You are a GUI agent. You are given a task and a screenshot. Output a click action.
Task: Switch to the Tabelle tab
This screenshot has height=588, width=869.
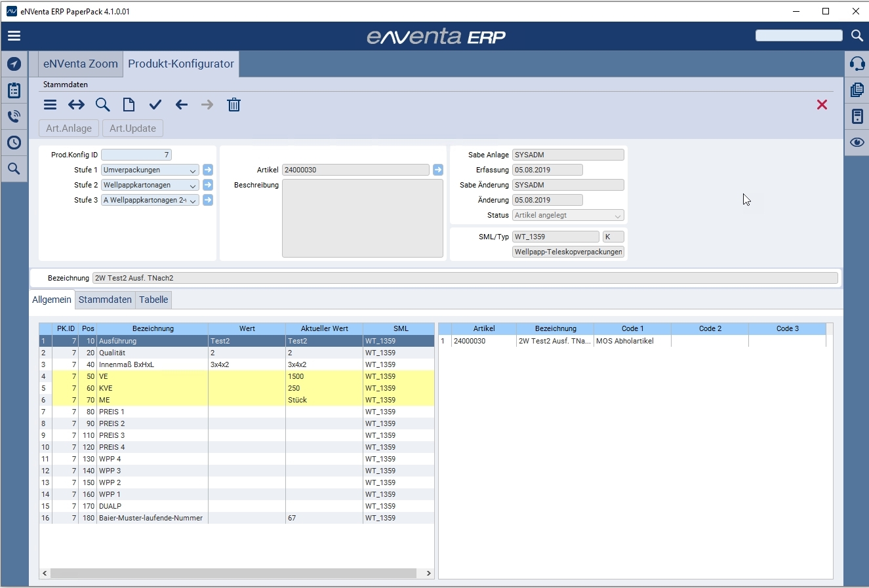153,300
